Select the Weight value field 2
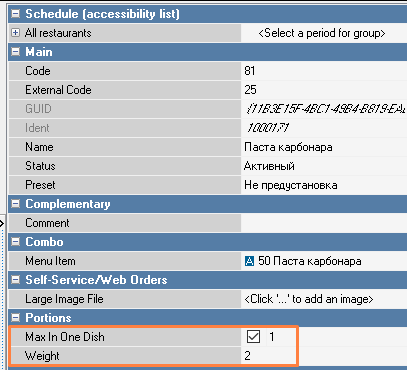 [268, 356]
